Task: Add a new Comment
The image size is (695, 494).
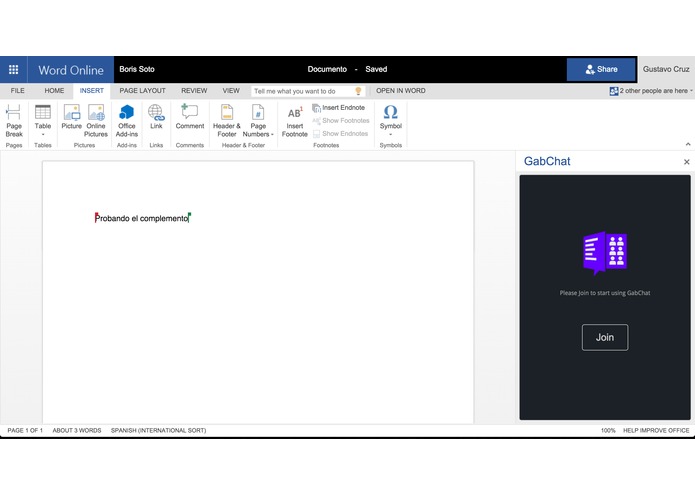Action: coord(190,117)
